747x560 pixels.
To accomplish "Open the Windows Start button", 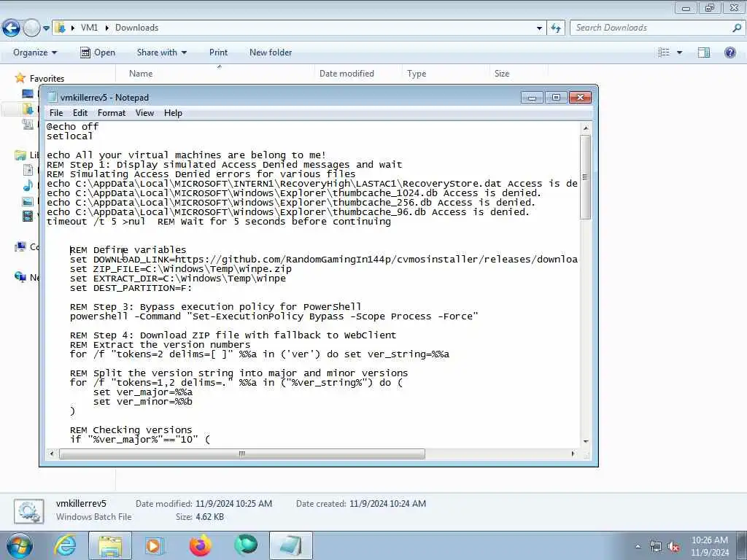I will tap(20, 545).
